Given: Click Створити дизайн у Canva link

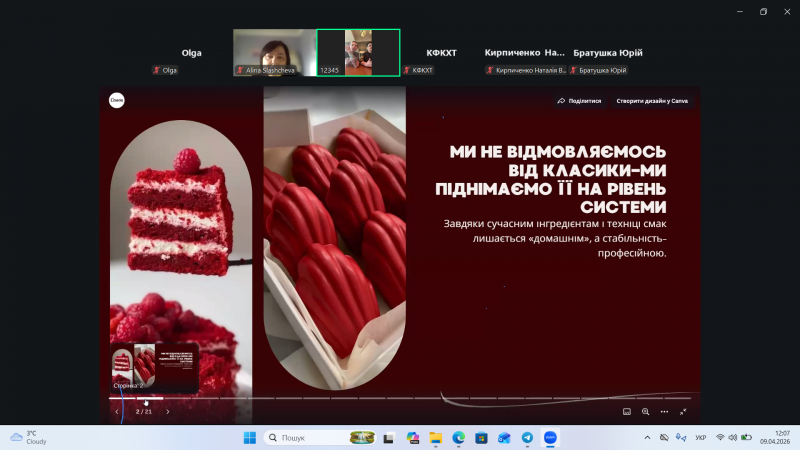Looking at the screenshot, I should click(652, 101).
